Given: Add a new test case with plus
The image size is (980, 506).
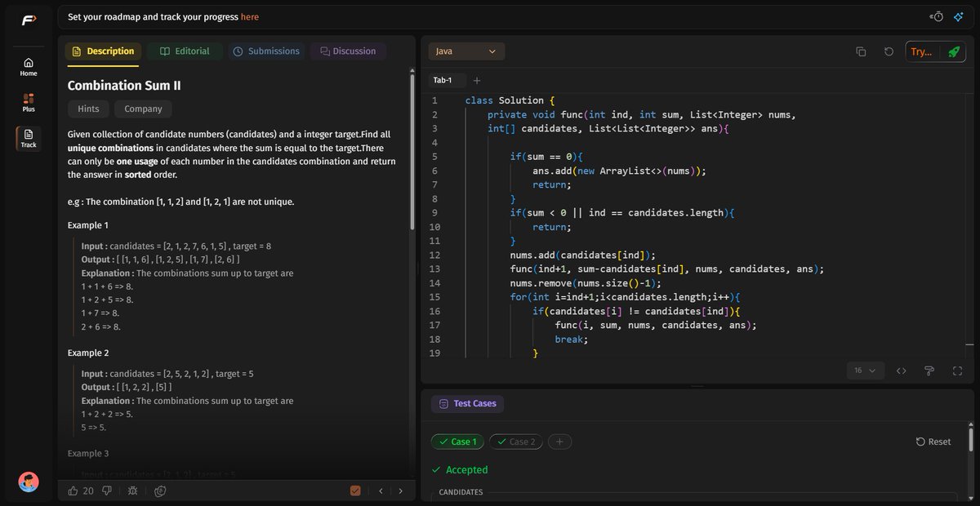Looking at the screenshot, I should [x=559, y=442].
